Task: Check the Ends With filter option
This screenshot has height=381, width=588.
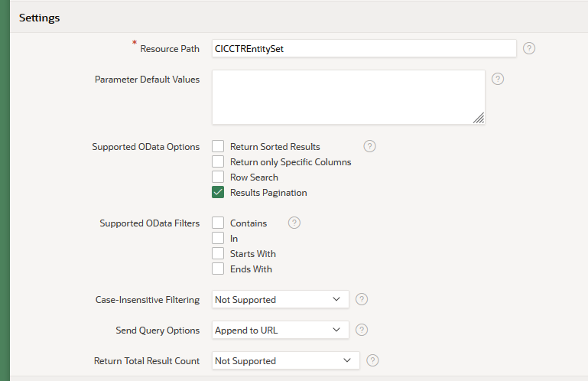Action: (x=218, y=269)
